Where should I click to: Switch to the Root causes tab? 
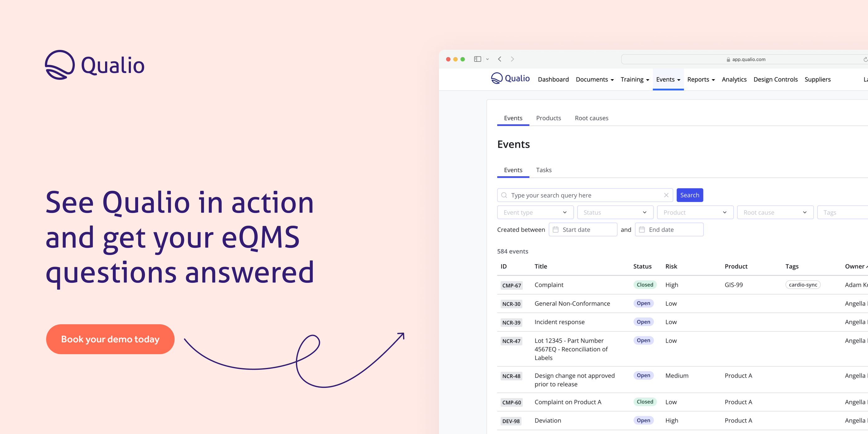coord(591,118)
